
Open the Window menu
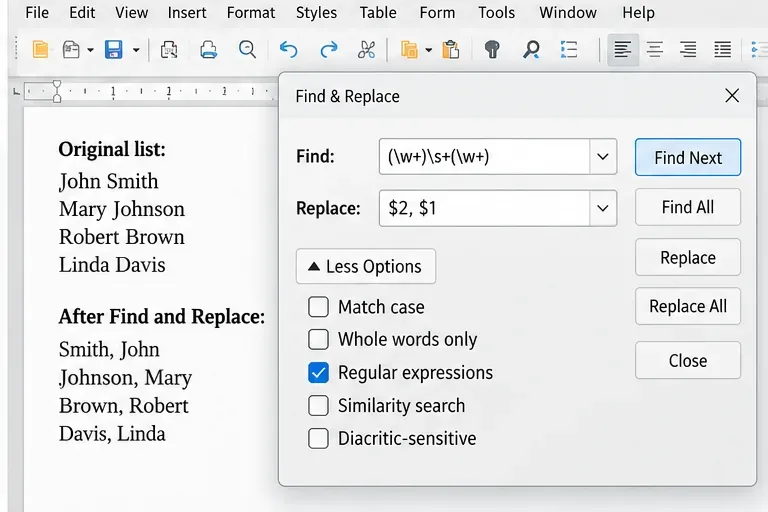click(x=568, y=12)
